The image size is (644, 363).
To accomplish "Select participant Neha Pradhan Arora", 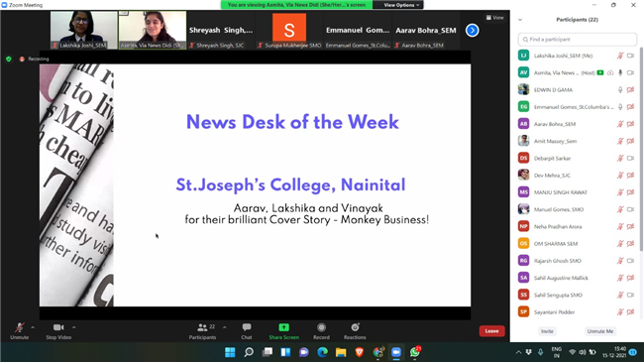I will click(577, 226).
